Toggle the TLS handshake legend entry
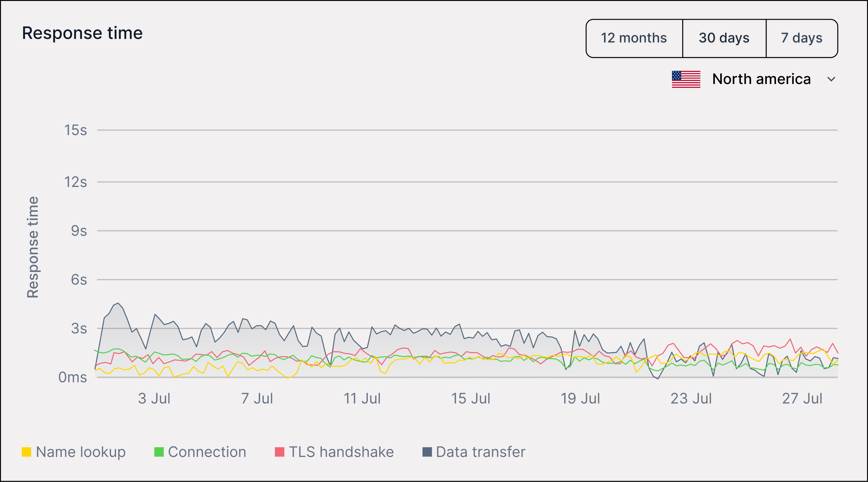The image size is (868, 482). 334,452
